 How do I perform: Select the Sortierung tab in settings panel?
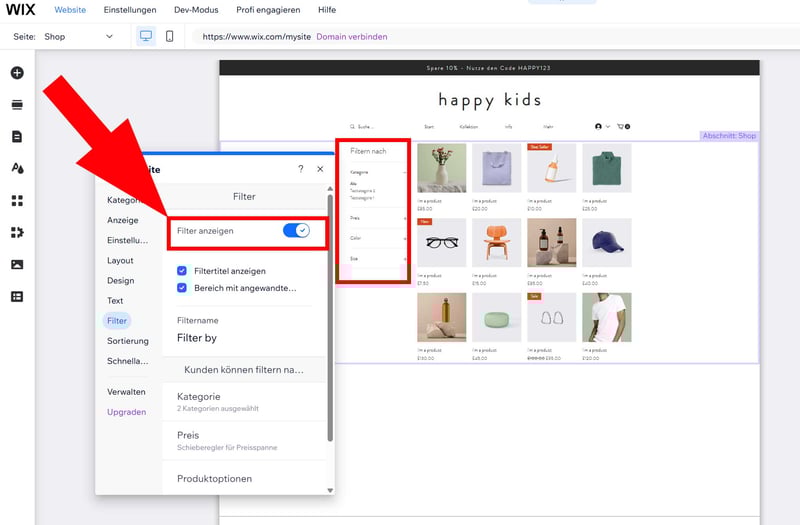tap(128, 341)
